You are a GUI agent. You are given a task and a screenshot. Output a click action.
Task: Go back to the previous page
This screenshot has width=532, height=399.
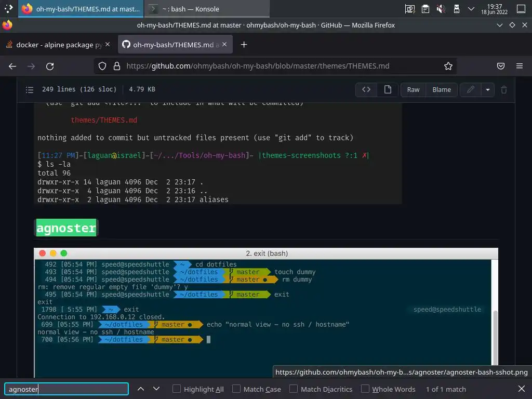[12, 66]
